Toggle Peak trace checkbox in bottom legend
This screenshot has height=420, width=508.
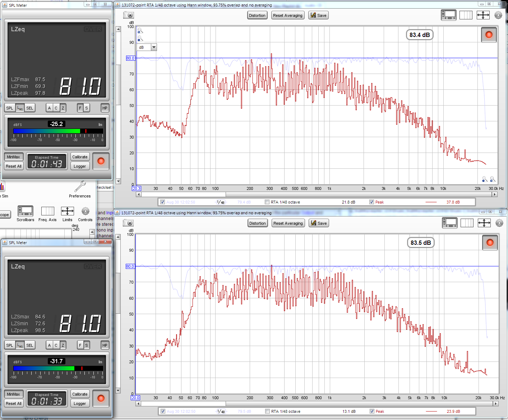point(372,411)
